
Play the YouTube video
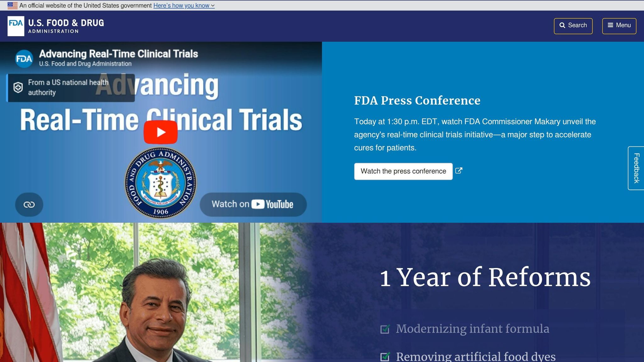point(161,132)
